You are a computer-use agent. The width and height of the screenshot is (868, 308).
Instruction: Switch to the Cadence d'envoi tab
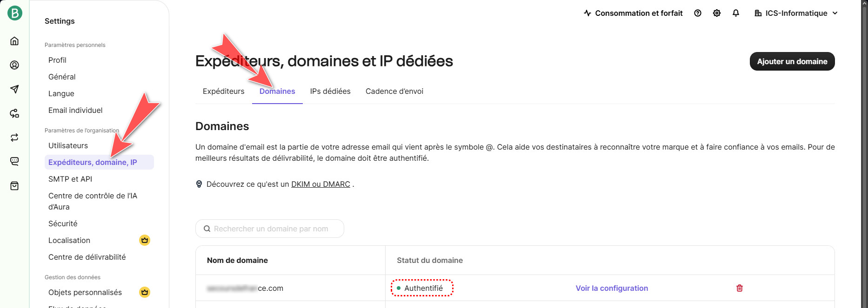[x=394, y=91]
